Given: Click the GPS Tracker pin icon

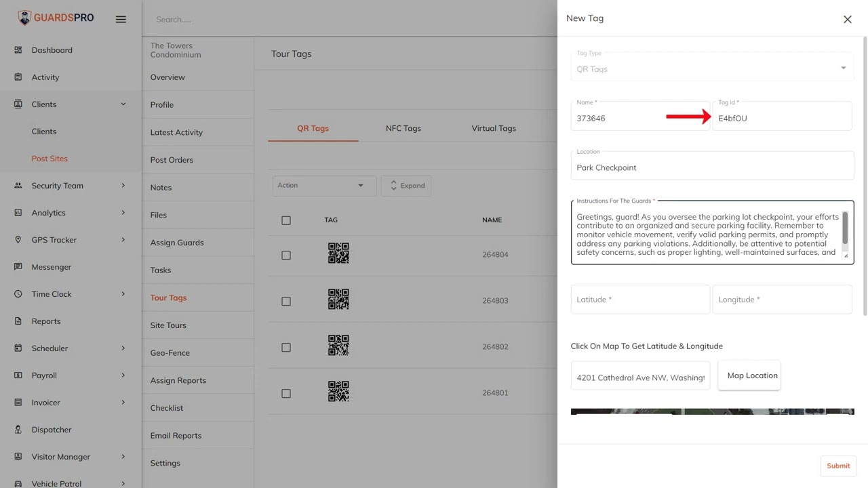Looking at the screenshot, I should point(18,240).
